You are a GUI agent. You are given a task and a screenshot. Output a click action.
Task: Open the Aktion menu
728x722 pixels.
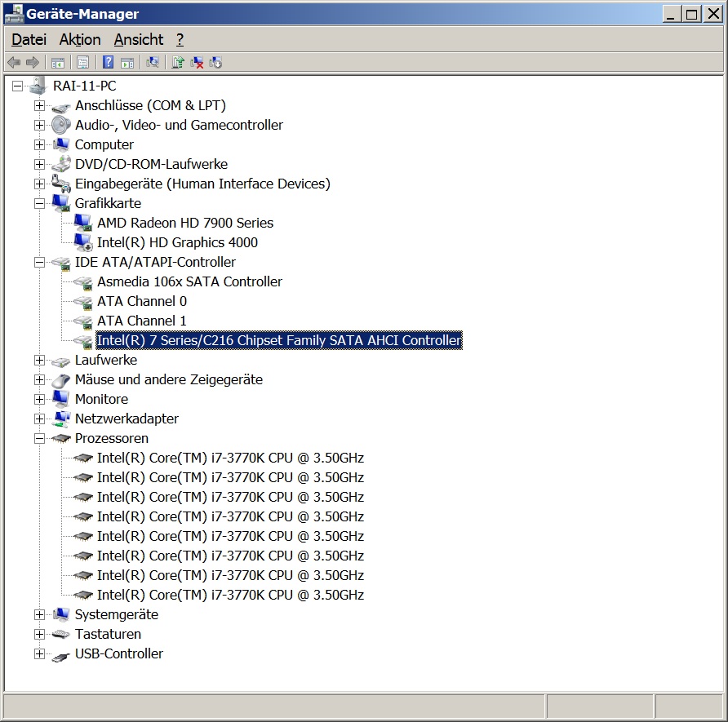[80, 39]
